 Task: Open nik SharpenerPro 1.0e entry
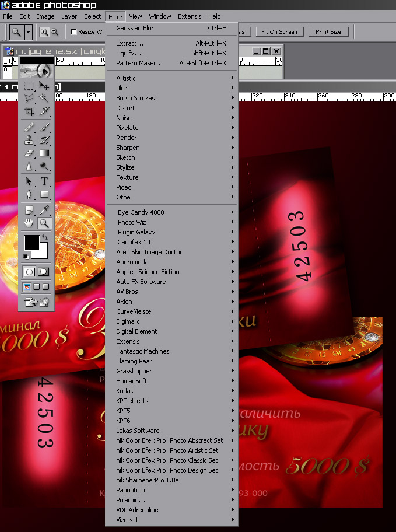coord(172,480)
